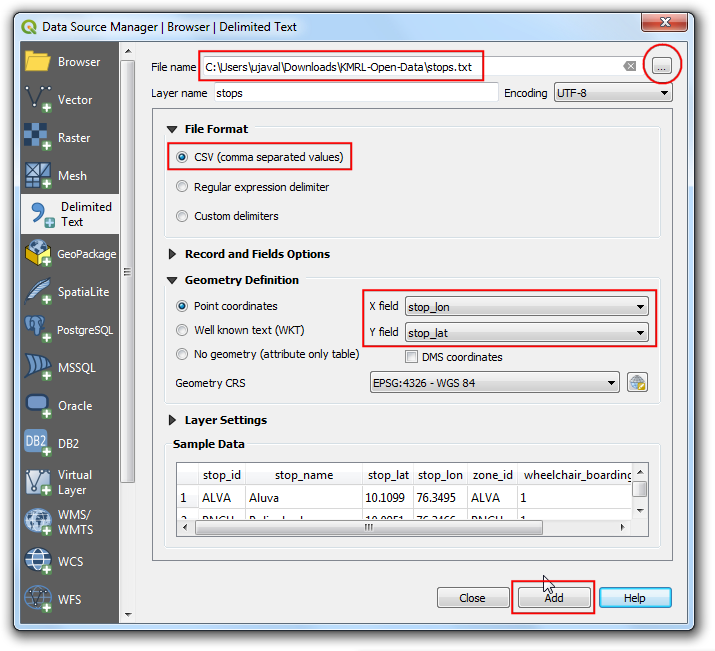Click the Layer name input field
This screenshot has height=651, width=715.
[355, 93]
